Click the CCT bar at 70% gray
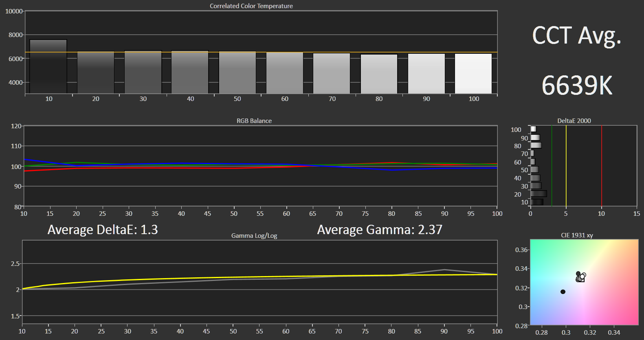Screen dimensions: 644x340 332,73
